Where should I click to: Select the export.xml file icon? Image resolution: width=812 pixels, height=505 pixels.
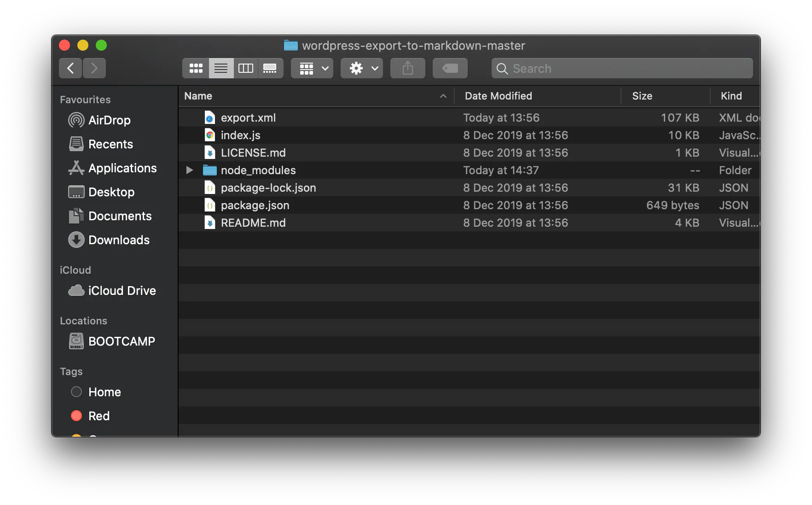click(210, 117)
